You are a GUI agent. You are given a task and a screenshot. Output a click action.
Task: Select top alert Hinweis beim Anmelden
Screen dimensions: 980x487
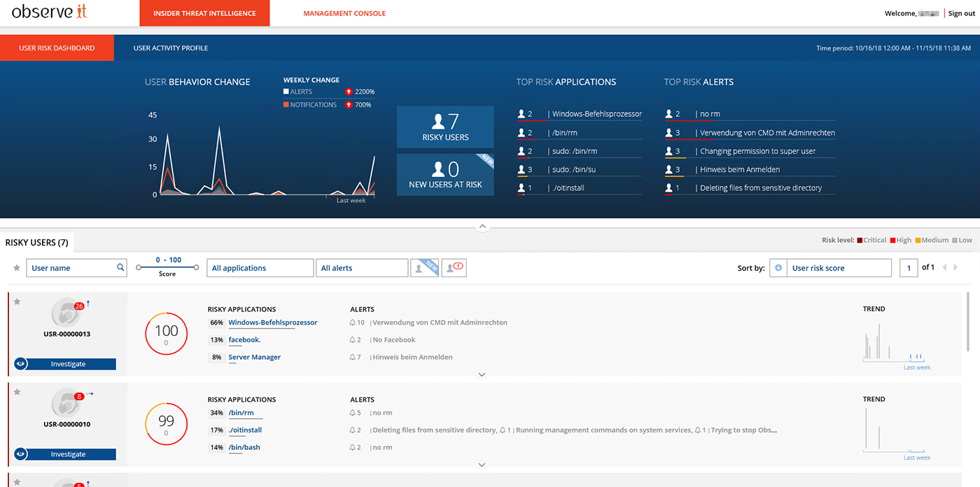click(739, 169)
